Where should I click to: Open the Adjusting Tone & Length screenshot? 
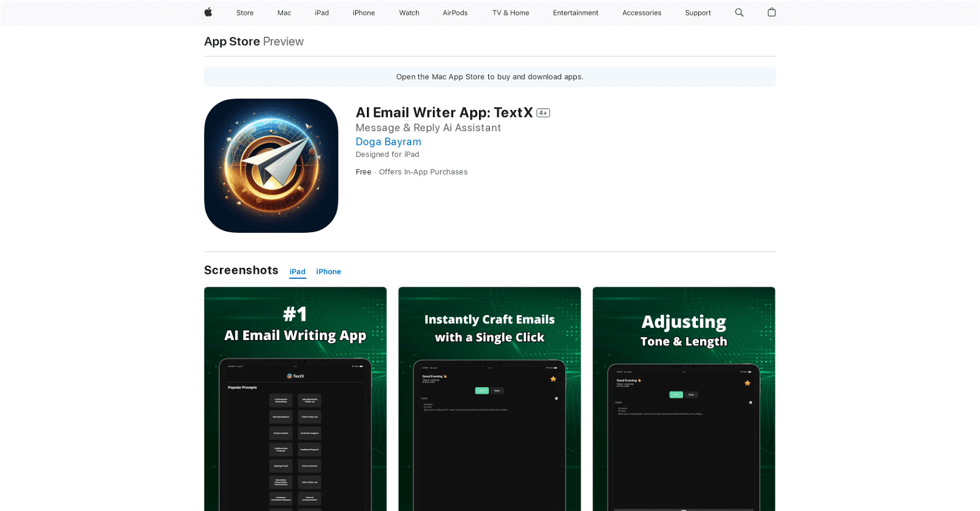click(x=684, y=398)
